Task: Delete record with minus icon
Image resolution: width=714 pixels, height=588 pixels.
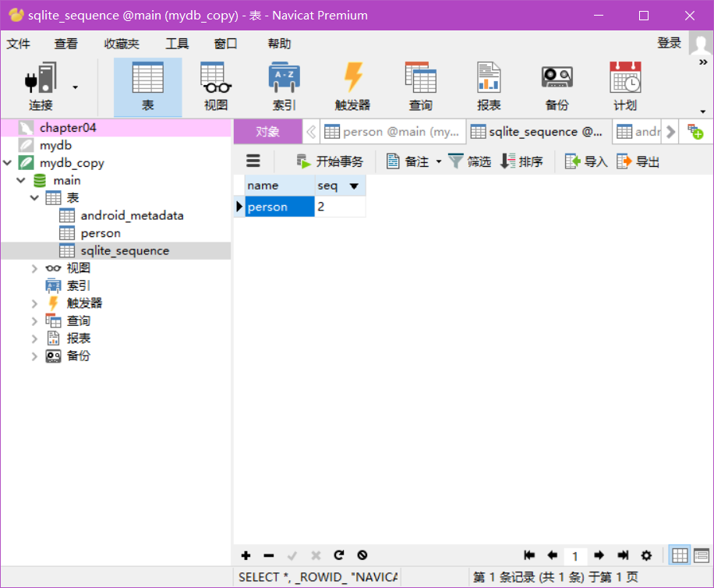Action: coord(269,555)
